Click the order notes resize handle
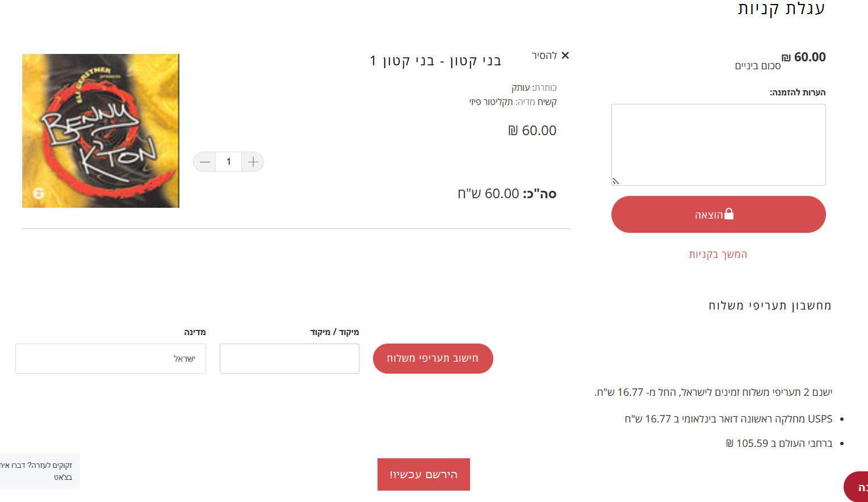Screen dimensions: 868x502 pyautogui.click(x=615, y=181)
